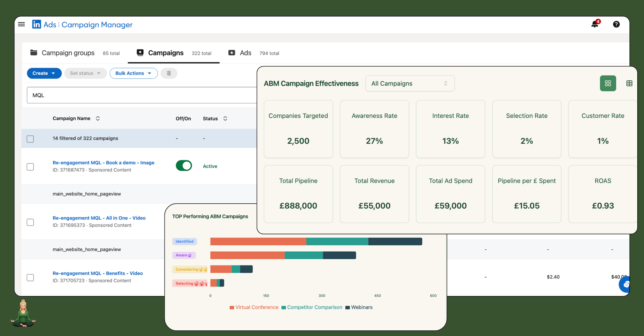This screenshot has height=336, width=644.
Task: Turn off the Re-engagement MQL Book a demo campaign
Action: pyautogui.click(x=184, y=166)
